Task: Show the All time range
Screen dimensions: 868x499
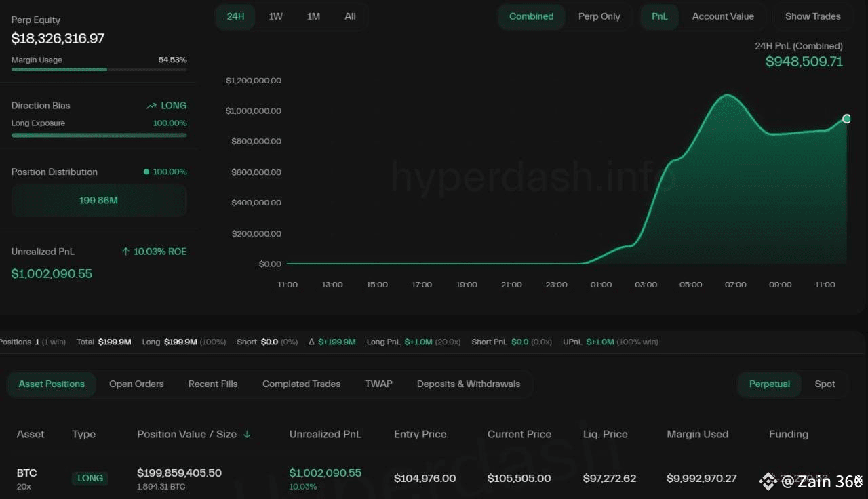Action: 350,16
